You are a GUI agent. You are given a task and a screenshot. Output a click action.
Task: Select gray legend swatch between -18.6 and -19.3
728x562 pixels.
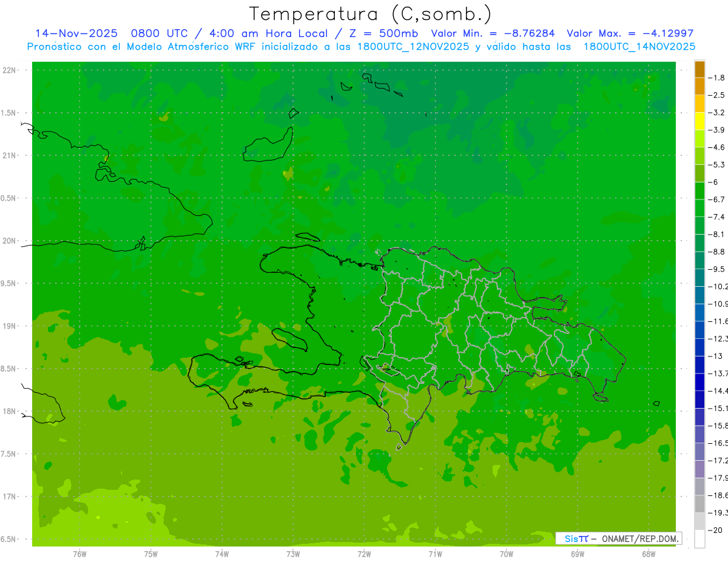[x=699, y=504]
